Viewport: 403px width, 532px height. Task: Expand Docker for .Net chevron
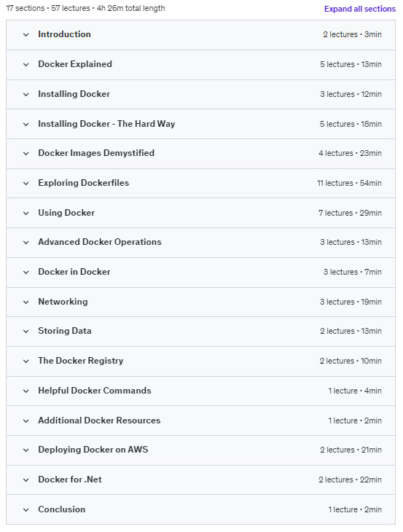click(x=26, y=480)
